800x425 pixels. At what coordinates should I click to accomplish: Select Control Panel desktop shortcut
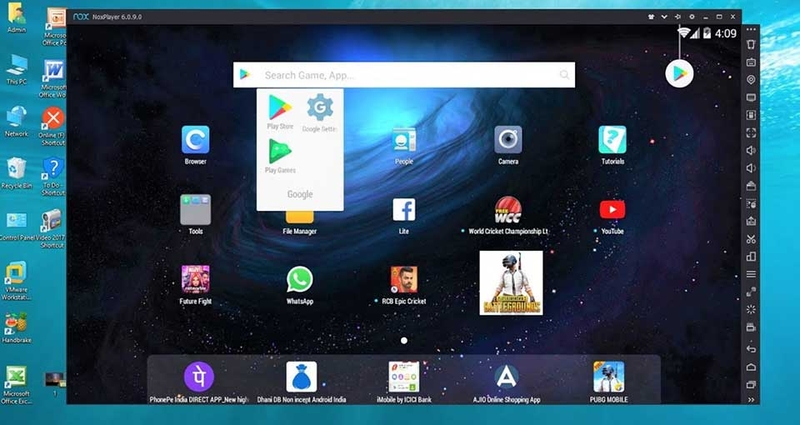point(17,227)
